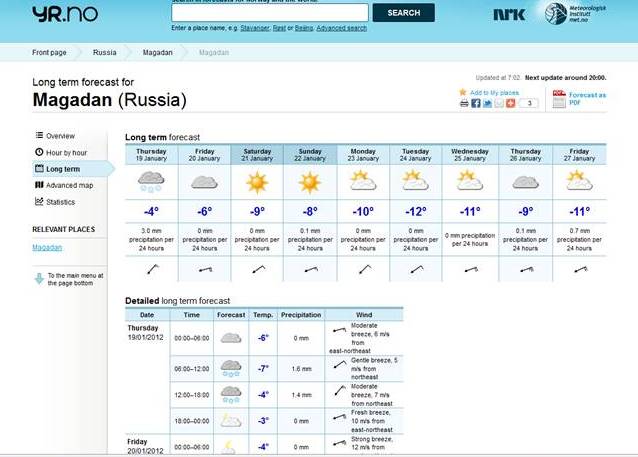This screenshot has width=638, height=457.
Task: Click inside the place name search field
Action: [269, 12]
